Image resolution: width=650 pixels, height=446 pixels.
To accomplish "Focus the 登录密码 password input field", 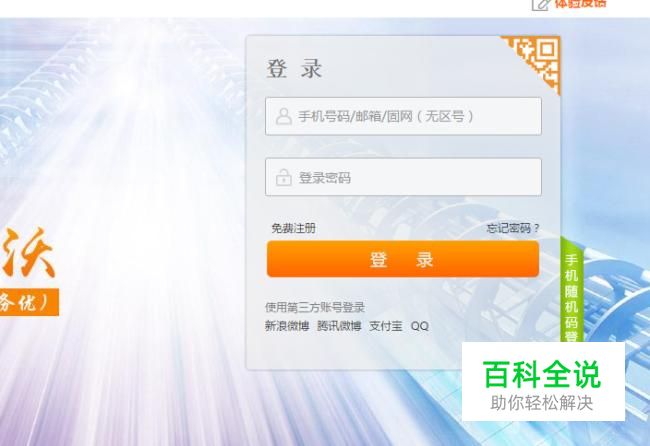I will tap(403, 177).
